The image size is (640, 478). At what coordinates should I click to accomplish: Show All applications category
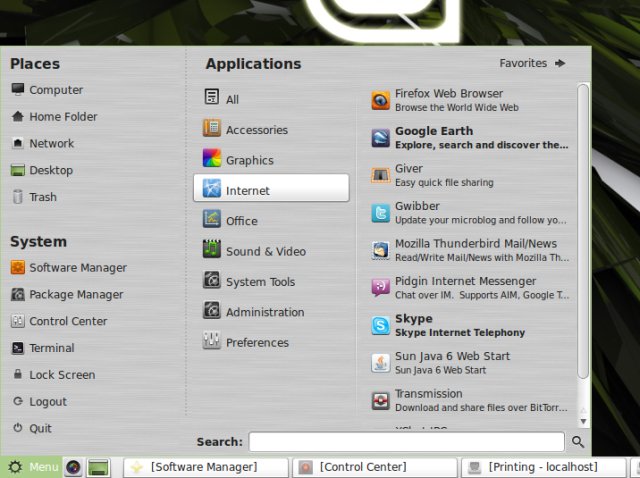[x=232, y=99]
